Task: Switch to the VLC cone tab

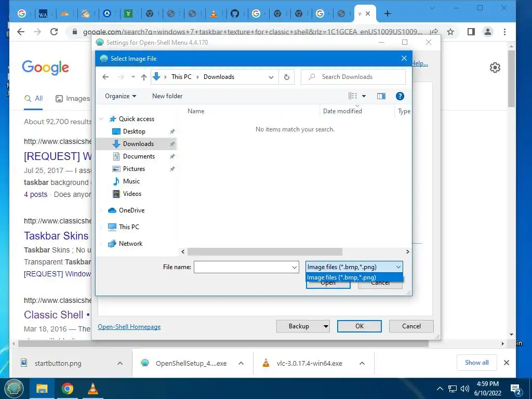Action: click(x=214, y=14)
